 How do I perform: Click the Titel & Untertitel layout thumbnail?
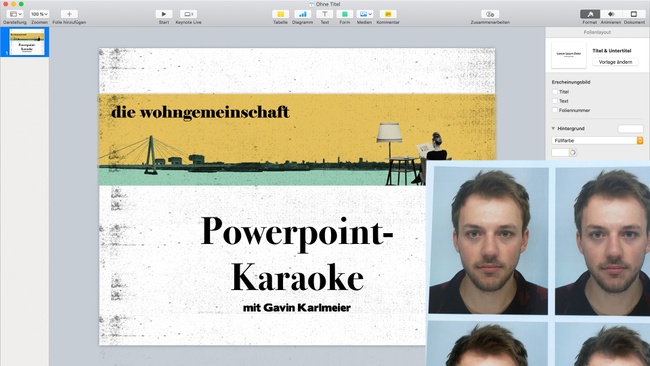pyautogui.click(x=569, y=55)
